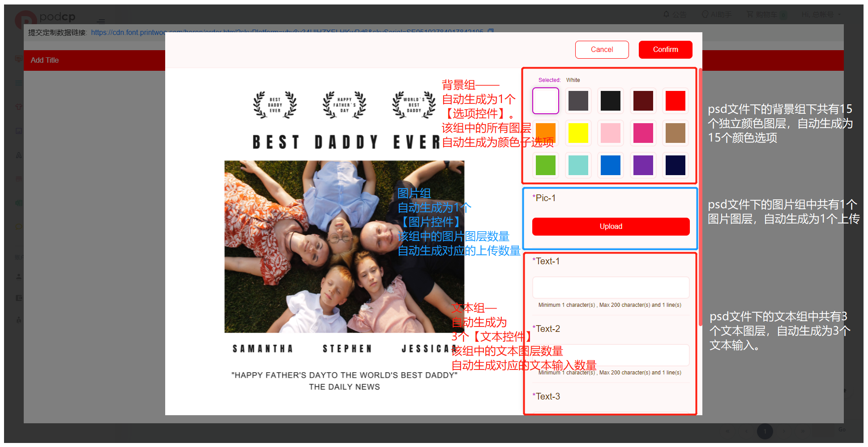
Task: Focus the Text-2 input field
Action: [611, 355]
